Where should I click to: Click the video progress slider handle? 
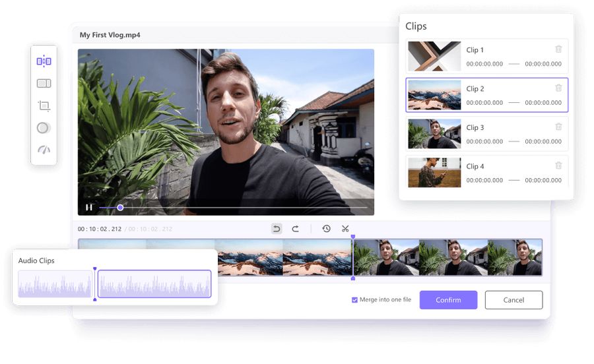click(x=120, y=207)
